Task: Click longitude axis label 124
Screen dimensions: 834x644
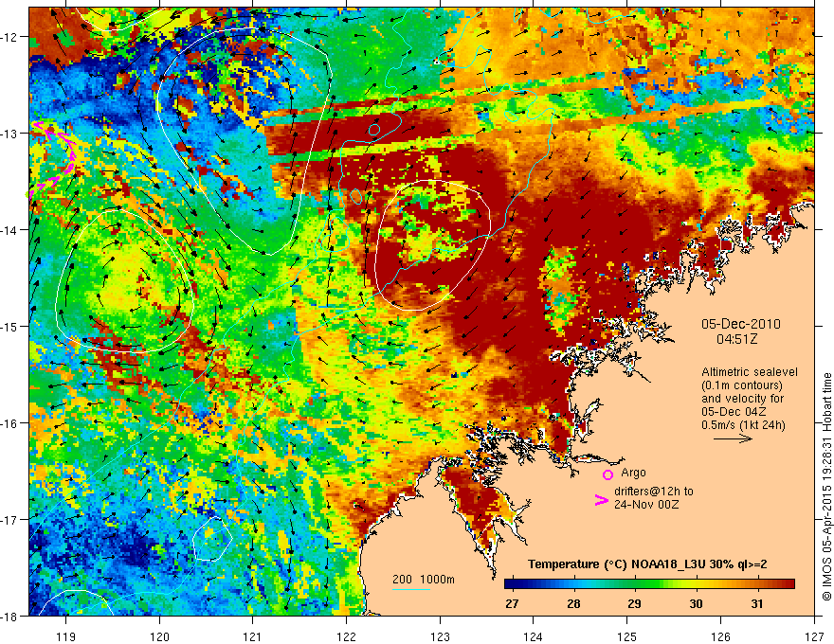Action: [x=534, y=636]
